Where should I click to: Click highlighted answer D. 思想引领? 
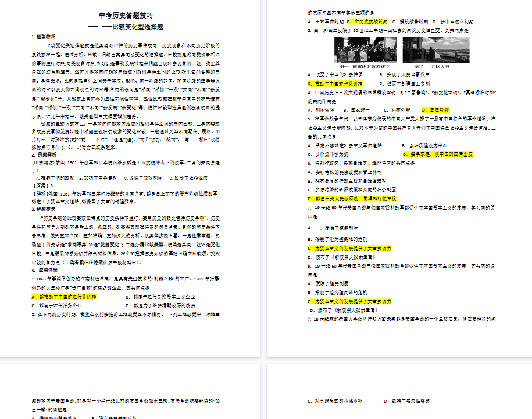click(435, 111)
